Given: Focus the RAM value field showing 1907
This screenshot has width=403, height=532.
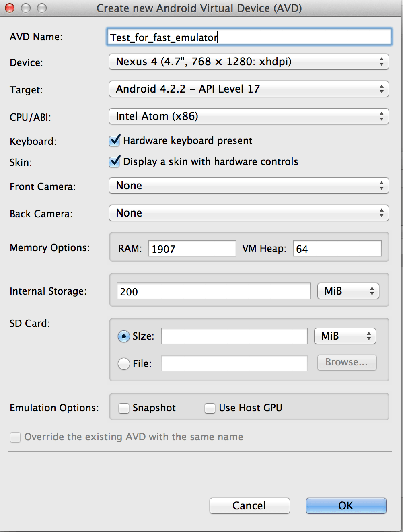Looking at the screenshot, I should [192, 248].
